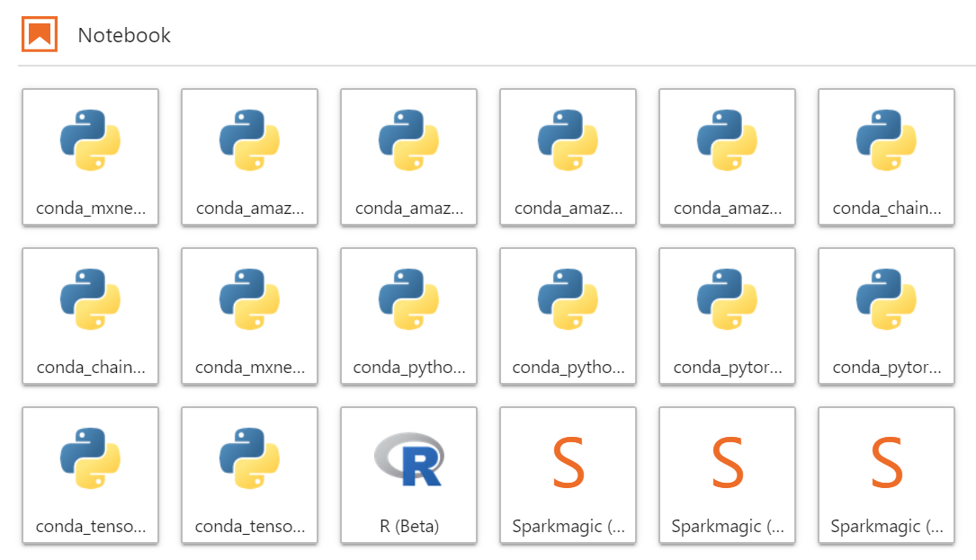Open the first conda_pytho... kernel card
The image size is (976, 560).
point(409,316)
